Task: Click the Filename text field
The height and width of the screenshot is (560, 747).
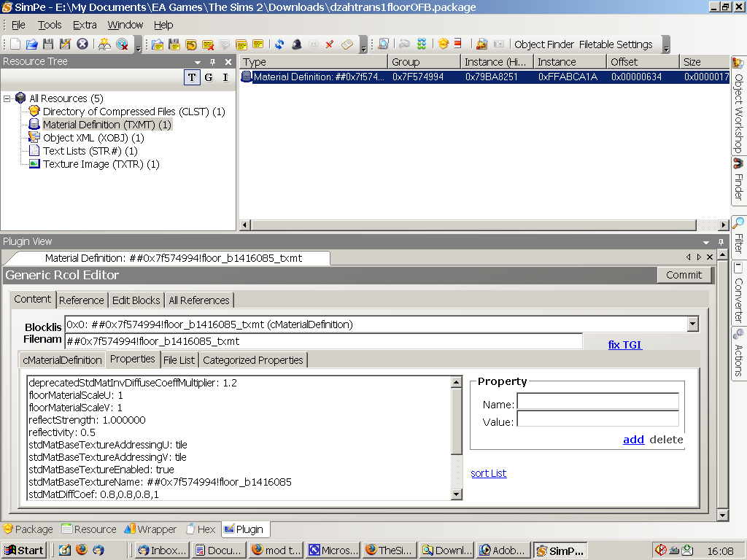Action: (323, 341)
